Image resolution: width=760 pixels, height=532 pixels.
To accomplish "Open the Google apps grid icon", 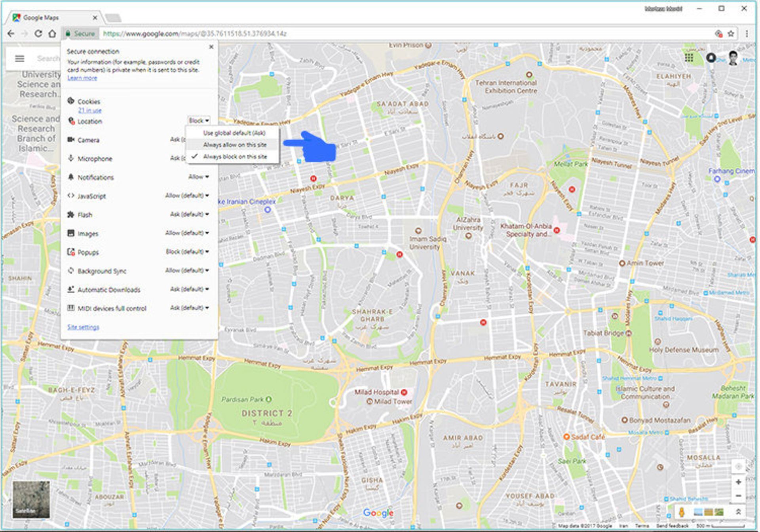I will (x=689, y=58).
